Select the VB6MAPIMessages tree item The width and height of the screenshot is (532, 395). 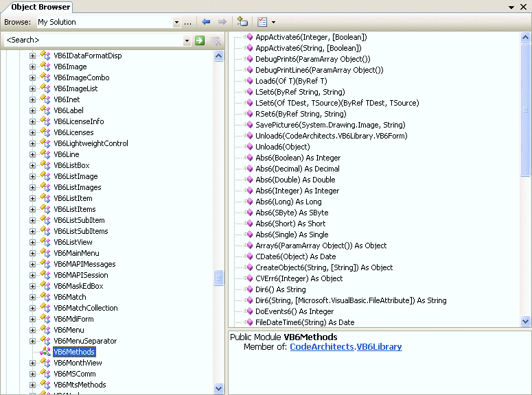(84, 264)
